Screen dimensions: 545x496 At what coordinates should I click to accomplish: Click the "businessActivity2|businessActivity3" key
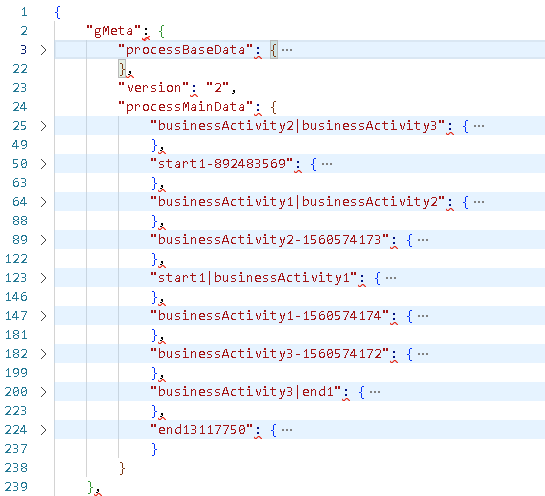coord(298,126)
